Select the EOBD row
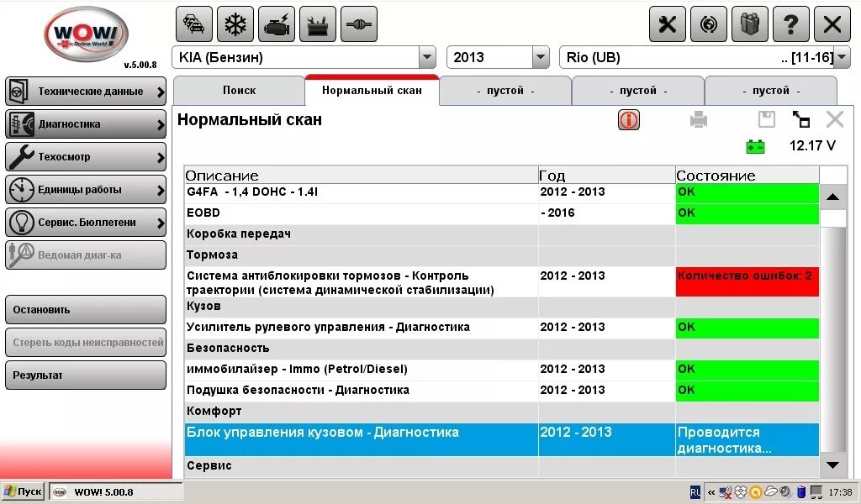 (x=501, y=213)
